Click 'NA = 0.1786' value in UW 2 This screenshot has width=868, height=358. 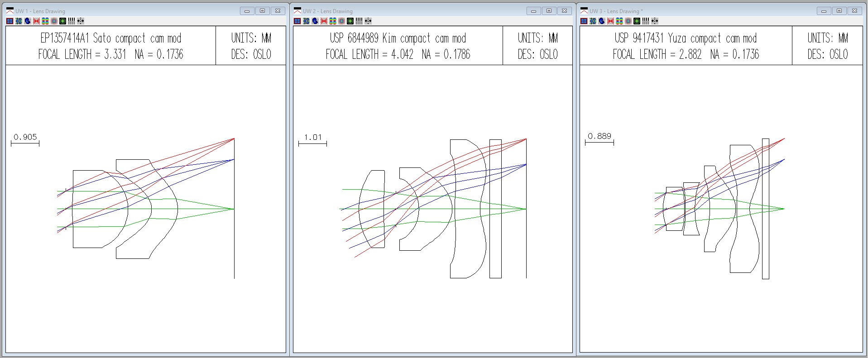pyautogui.click(x=446, y=54)
